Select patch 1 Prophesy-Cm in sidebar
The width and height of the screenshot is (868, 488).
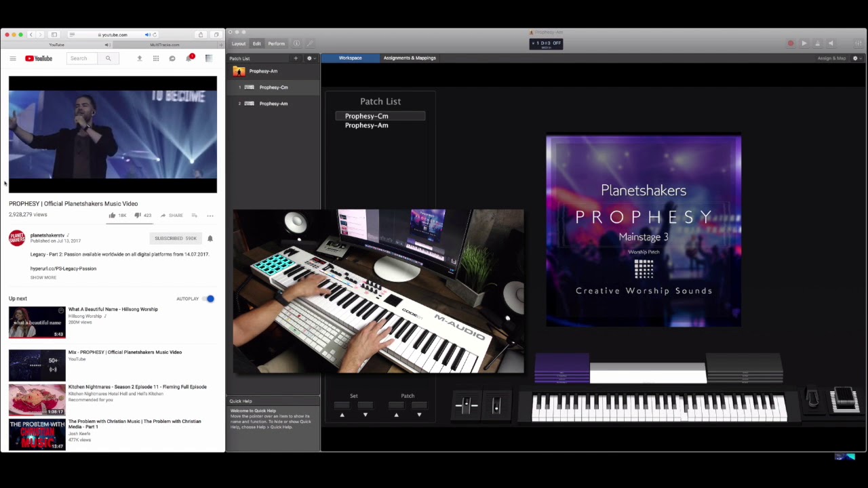tap(273, 87)
